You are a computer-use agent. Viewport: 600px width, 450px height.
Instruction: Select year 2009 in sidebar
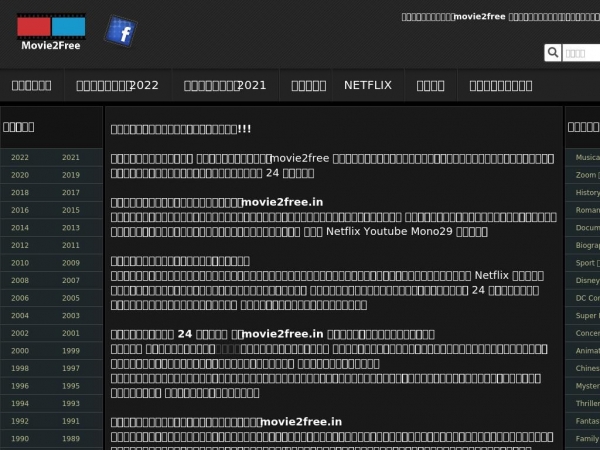click(x=71, y=263)
